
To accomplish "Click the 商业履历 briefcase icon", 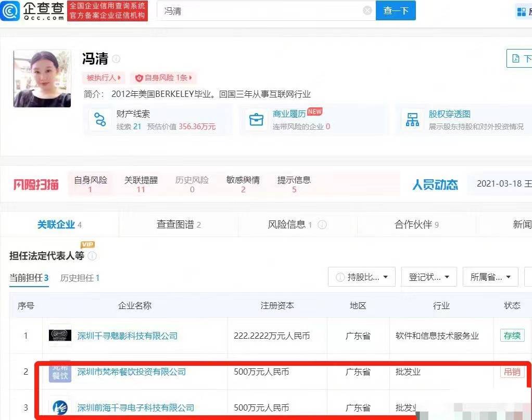I will coord(256,119).
